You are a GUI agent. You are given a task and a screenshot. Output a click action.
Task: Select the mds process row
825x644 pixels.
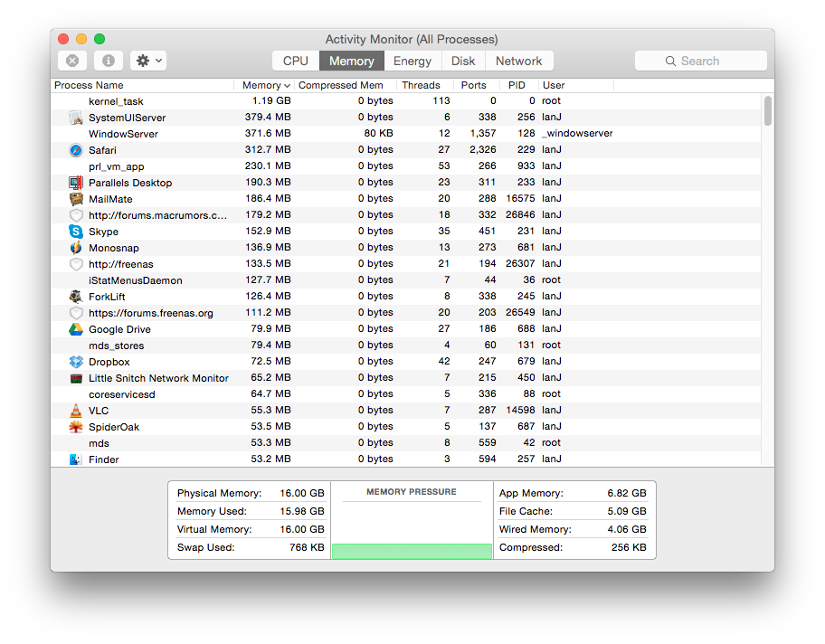coord(405,443)
